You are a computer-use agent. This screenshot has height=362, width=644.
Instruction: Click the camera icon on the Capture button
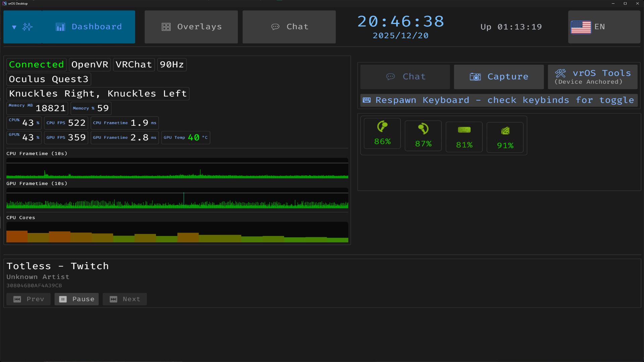(x=475, y=76)
